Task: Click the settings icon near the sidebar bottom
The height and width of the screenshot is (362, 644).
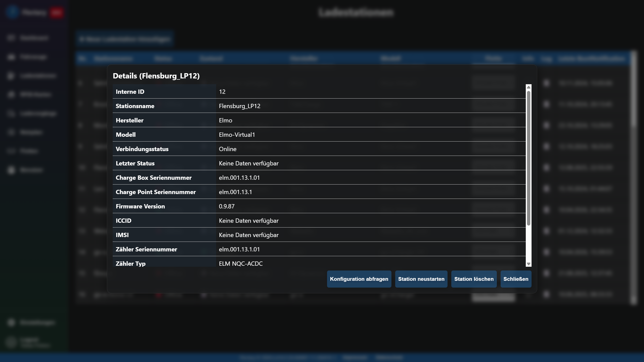Action: pyautogui.click(x=11, y=323)
